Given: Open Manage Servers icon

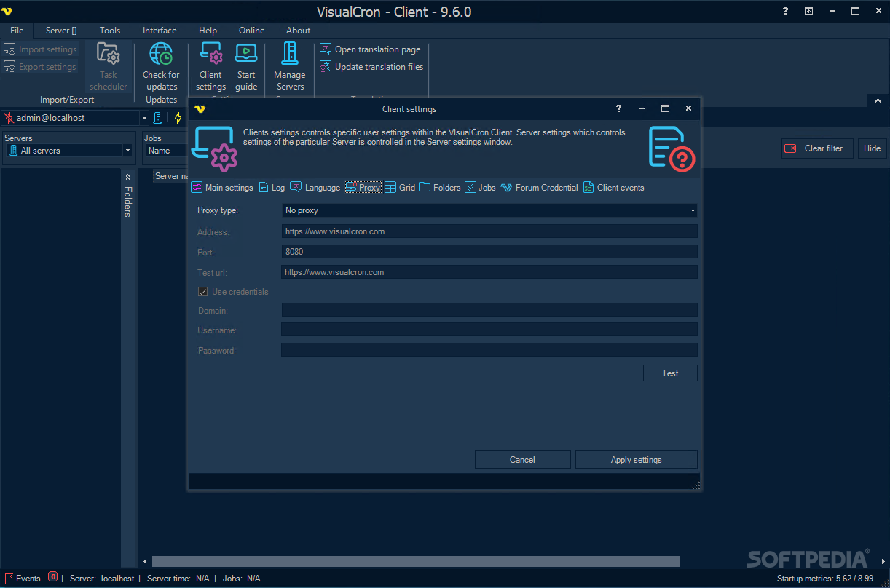Looking at the screenshot, I should (290, 55).
